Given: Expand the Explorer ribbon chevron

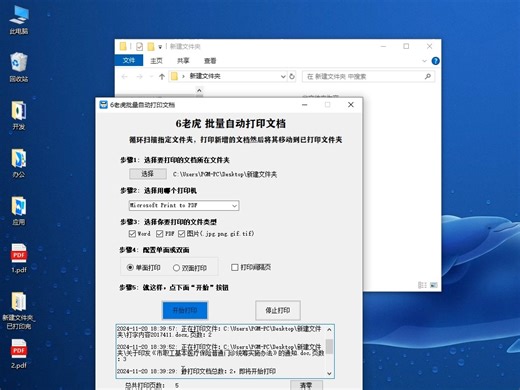Looking at the screenshot, I should tap(424, 61).
